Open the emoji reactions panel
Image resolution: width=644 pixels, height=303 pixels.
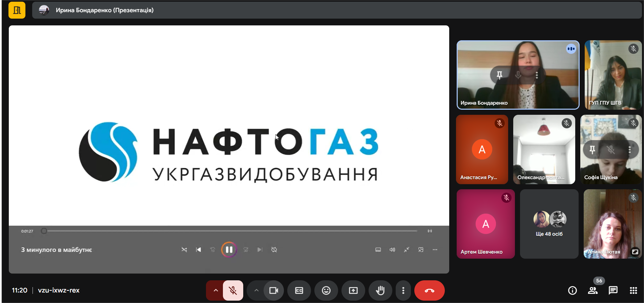pos(326,290)
